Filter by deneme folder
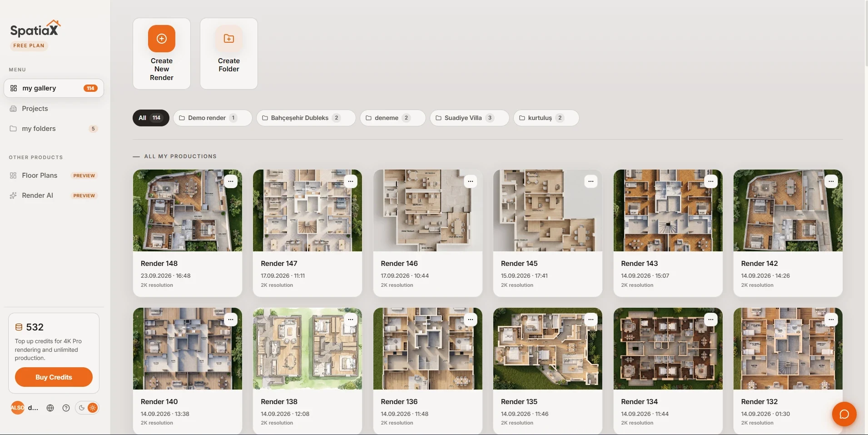This screenshot has width=868, height=435. click(393, 118)
